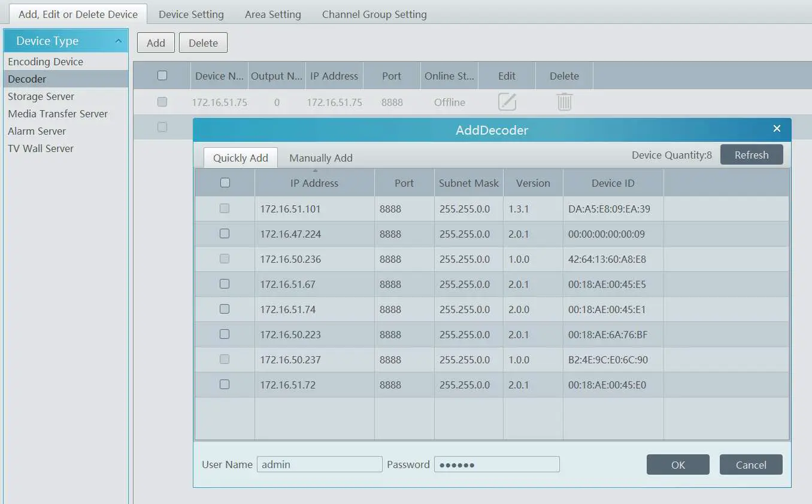Click the User Name input field
This screenshot has height=504, width=812.
(319, 464)
